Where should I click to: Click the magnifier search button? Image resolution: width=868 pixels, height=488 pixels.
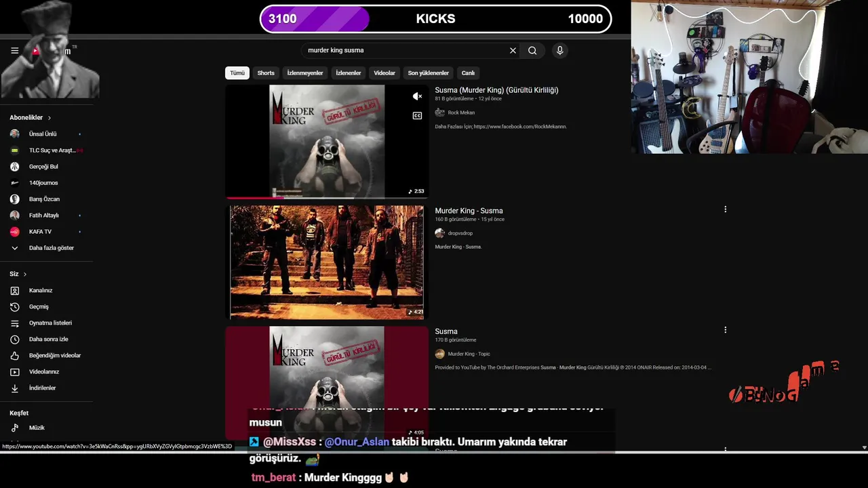(x=532, y=50)
